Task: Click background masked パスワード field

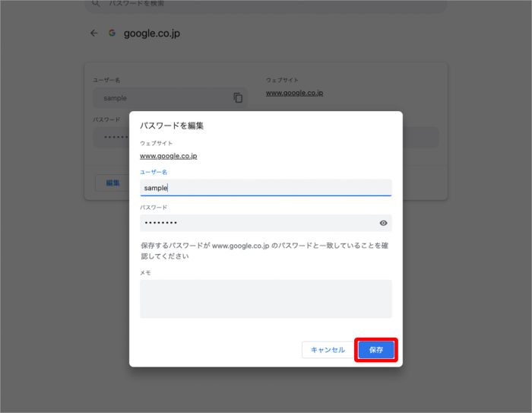Action: 110,138
